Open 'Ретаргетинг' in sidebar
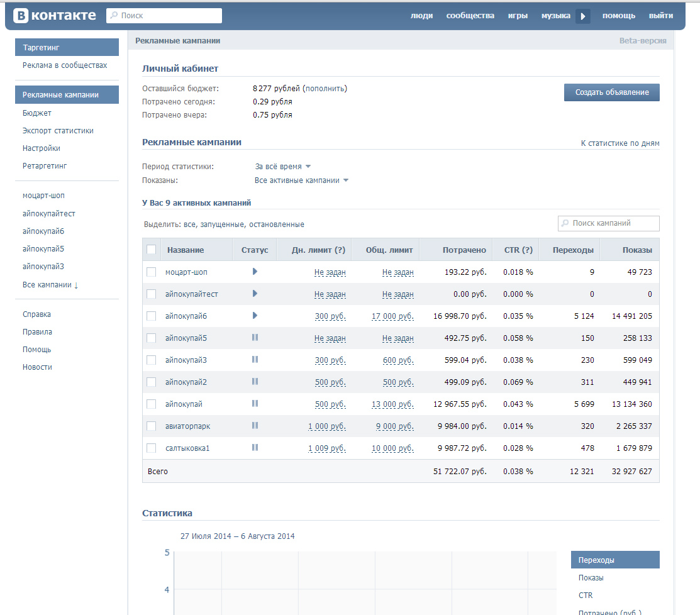 [x=45, y=165]
